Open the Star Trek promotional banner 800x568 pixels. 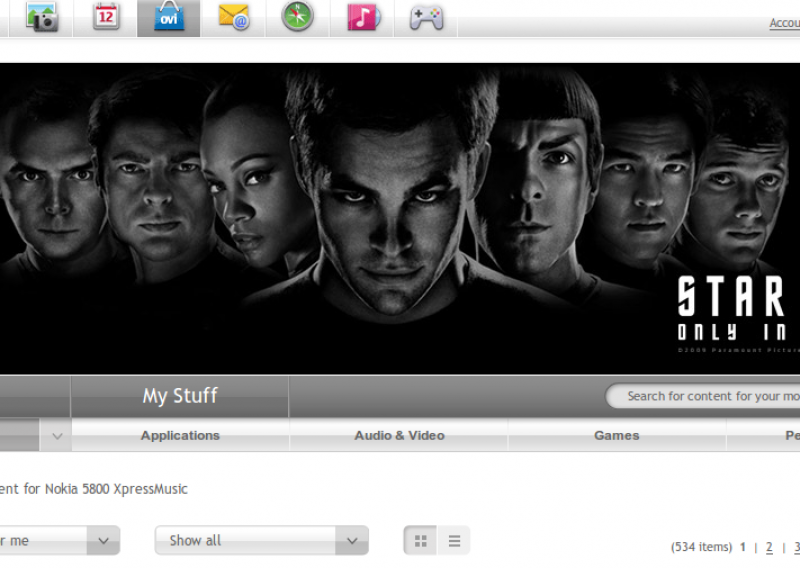pyautogui.click(x=400, y=218)
